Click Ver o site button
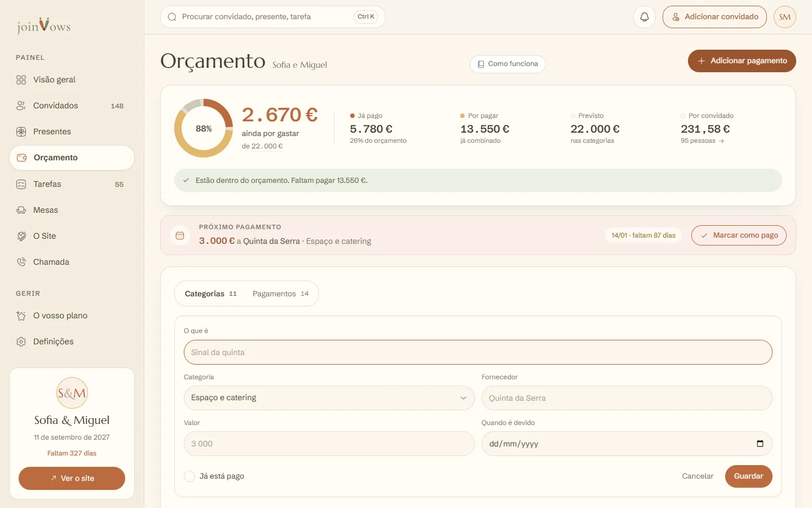Image resolution: width=812 pixels, height=508 pixels. point(72,479)
